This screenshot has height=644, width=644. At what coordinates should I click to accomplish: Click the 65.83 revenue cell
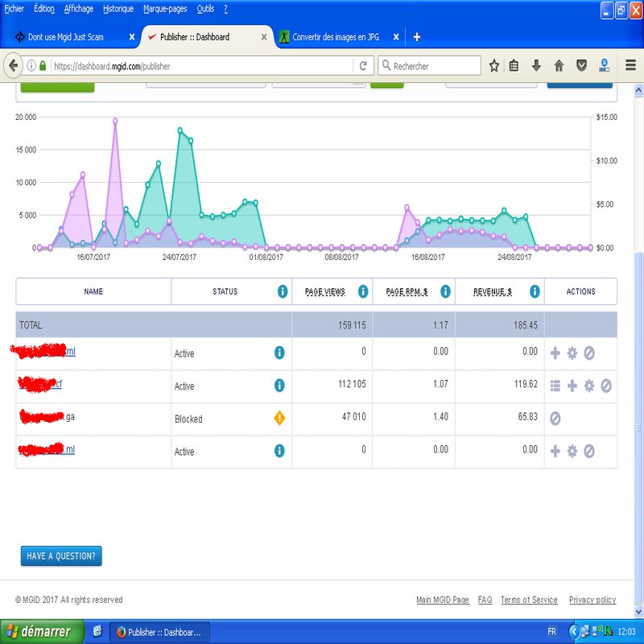coord(527,416)
